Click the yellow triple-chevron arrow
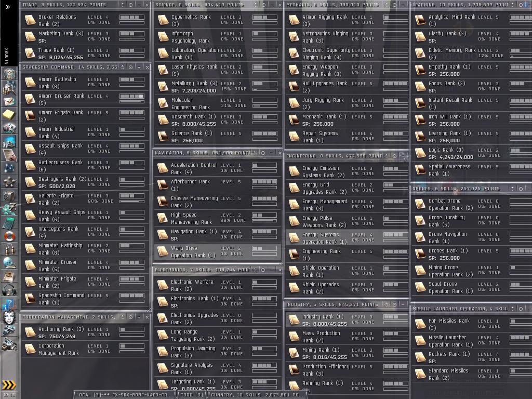Image resolution: width=532 pixels, height=399 pixels. click(x=9, y=384)
